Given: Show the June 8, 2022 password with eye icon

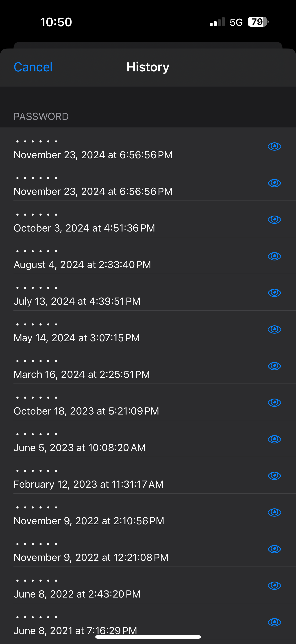Looking at the screenshot, I should (274, 585).
